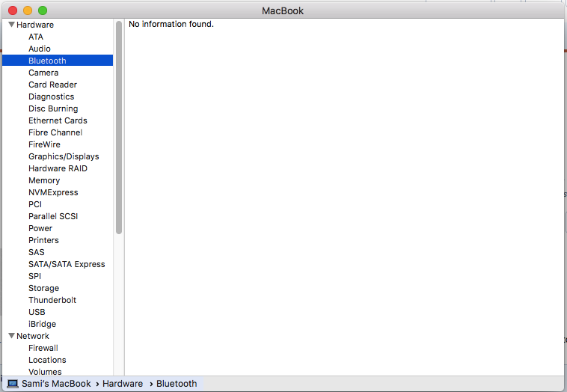The image size is (567, 392).
Task: Select NVMExpress in the sidebar
Action: (53, 192)
